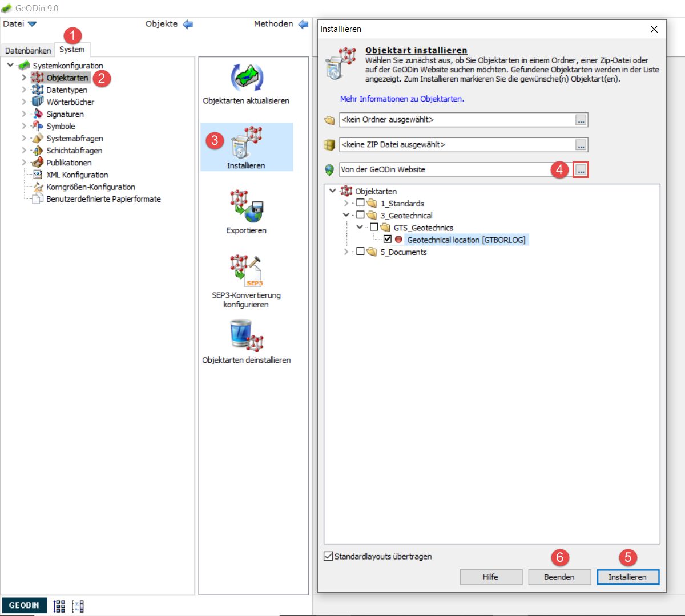Open SEP3-Konvertierung konfigurieren icon
The height and width of the screenshot is (616, 685).
tap(247, 271)
